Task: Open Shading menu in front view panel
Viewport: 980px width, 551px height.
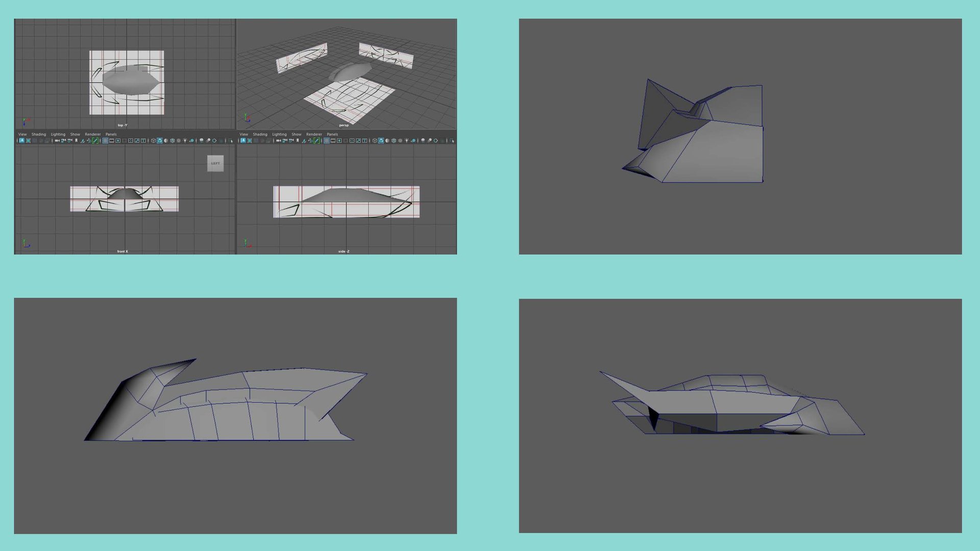Action: coord(39,134)
